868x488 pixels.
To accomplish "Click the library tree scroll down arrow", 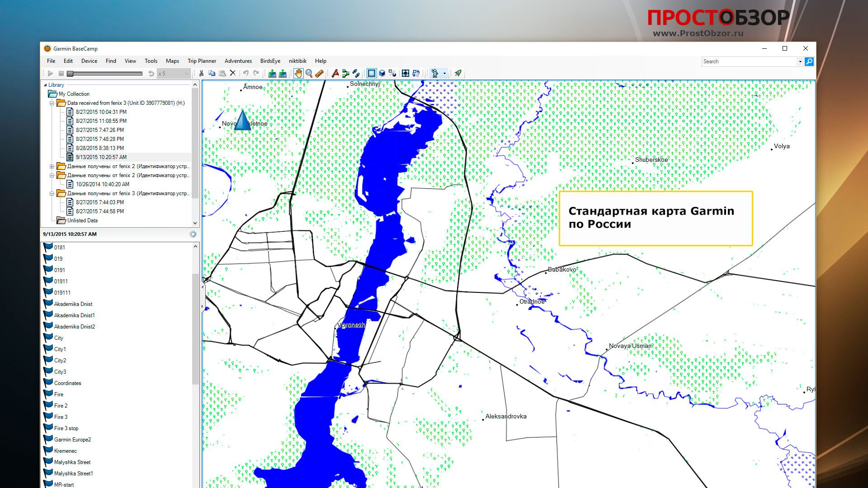I will click(x=195, y=223).
